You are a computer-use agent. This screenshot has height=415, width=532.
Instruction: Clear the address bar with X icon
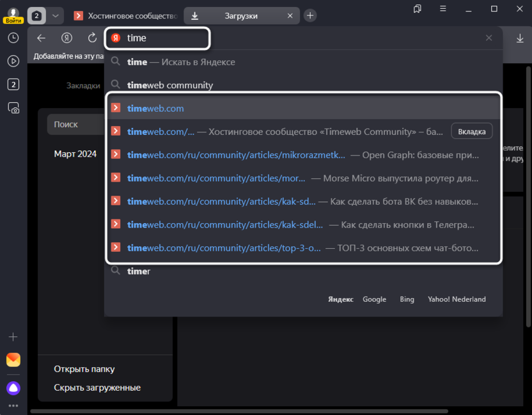pyautogui.click(x=489, y=38)
